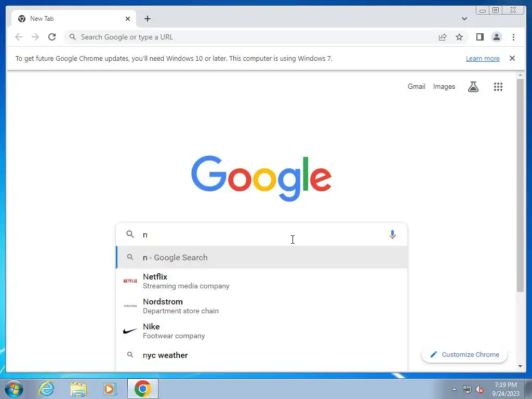Go forward using the forward arrow
The height and width of the screenshot is (399, 532).
(35, 37)
